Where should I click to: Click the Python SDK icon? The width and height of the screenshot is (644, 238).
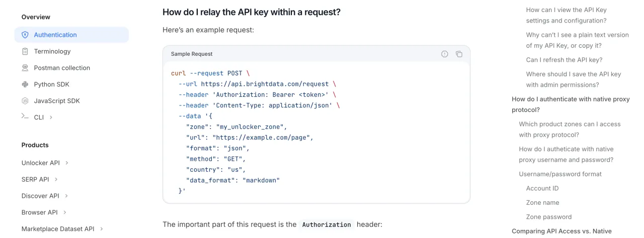(25, 84)
